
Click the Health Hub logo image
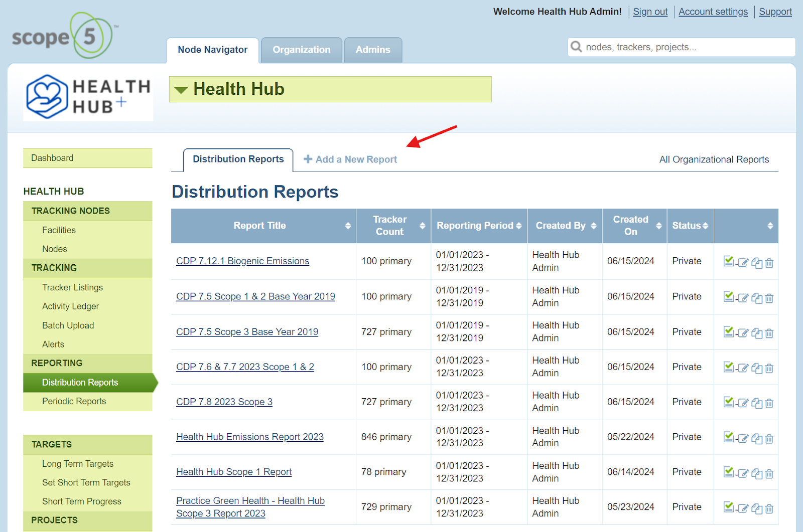88,97
